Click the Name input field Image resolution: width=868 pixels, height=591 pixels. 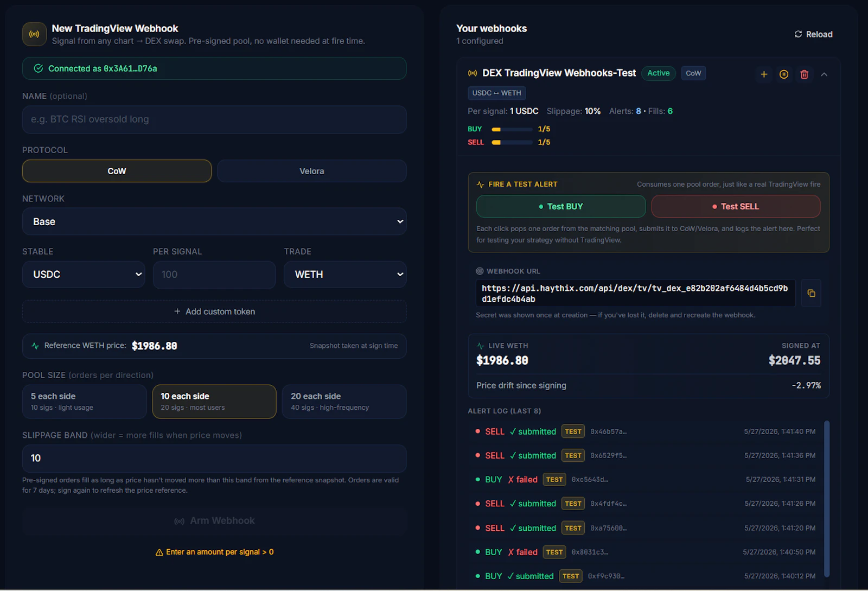[214, 119]
